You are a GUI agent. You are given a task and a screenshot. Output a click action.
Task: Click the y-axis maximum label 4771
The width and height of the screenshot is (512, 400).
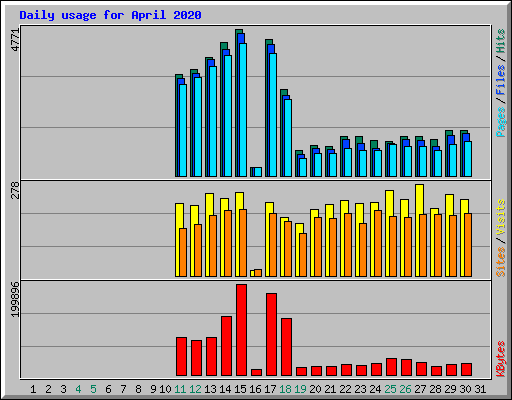(x=15, y=40)
